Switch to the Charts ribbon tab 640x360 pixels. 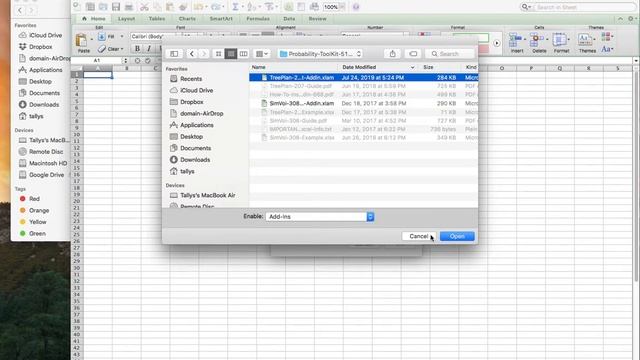pos(187,19)
